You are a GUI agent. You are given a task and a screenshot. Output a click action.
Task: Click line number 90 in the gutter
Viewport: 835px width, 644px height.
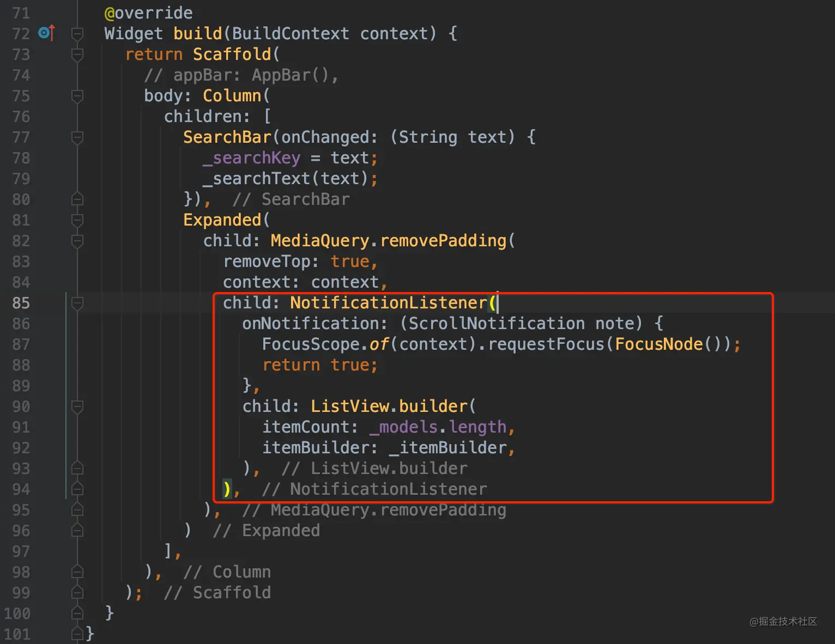(21, 406)
